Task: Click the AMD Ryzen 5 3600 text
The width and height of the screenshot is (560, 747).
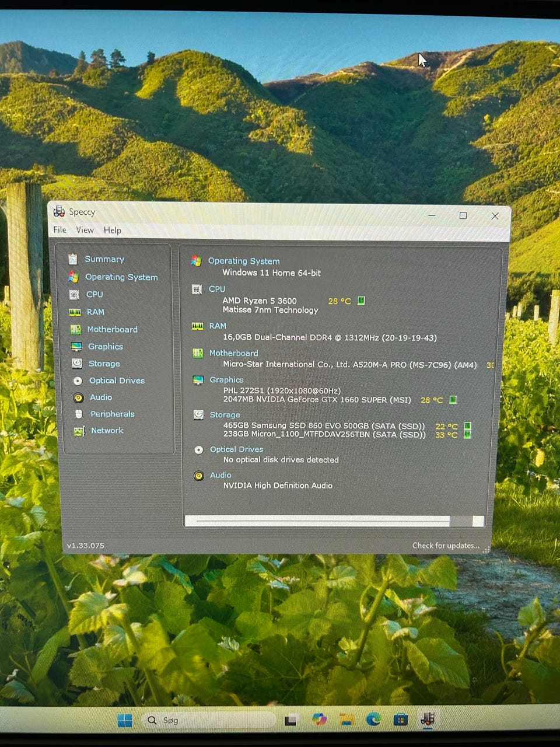Action: pos(260,301)
